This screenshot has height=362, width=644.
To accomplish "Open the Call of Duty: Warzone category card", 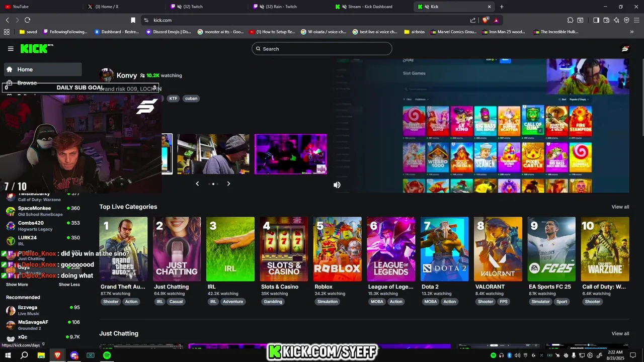I will (x=605, y=249).
